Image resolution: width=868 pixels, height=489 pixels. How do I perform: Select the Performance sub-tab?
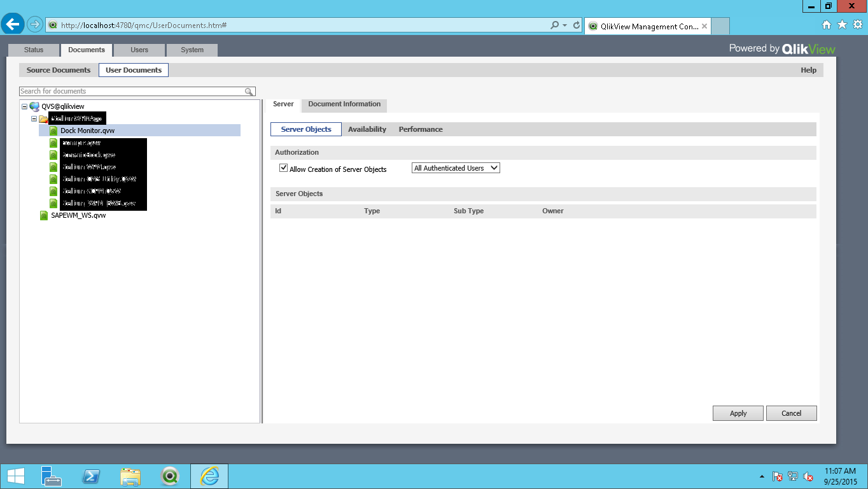coord(421,129)
